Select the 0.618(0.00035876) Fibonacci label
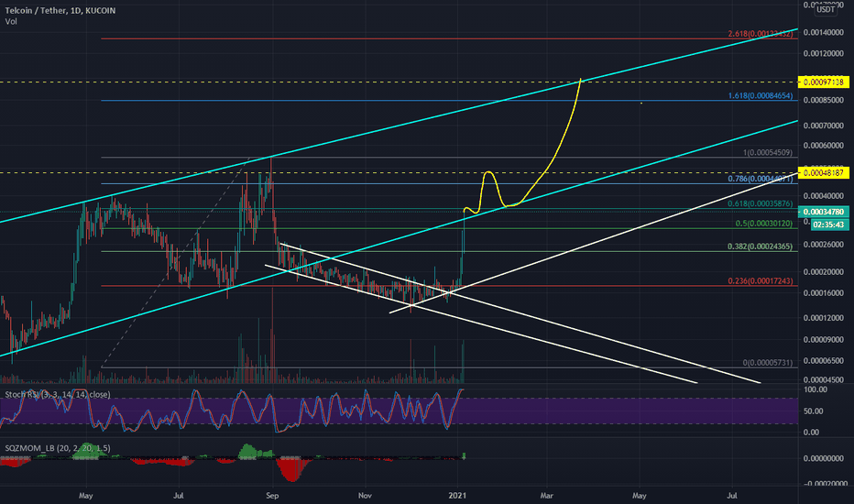Image resolution: width=854 pixels, height=504 pixels. coord(761,203)
